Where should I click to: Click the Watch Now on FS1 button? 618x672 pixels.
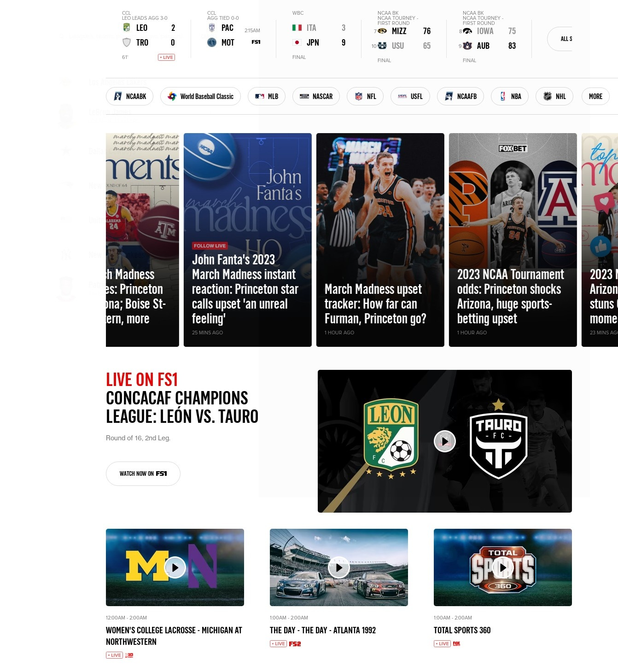click(143, 473)
